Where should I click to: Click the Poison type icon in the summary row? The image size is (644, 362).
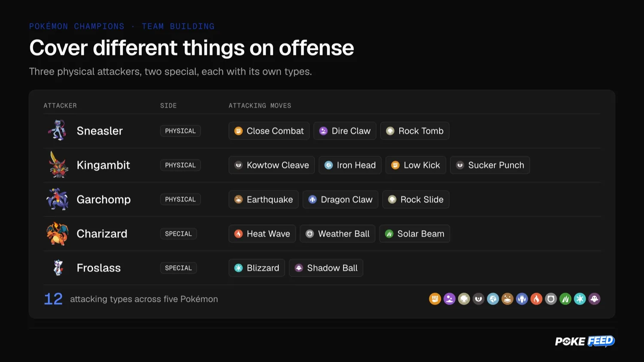point(450,299)
